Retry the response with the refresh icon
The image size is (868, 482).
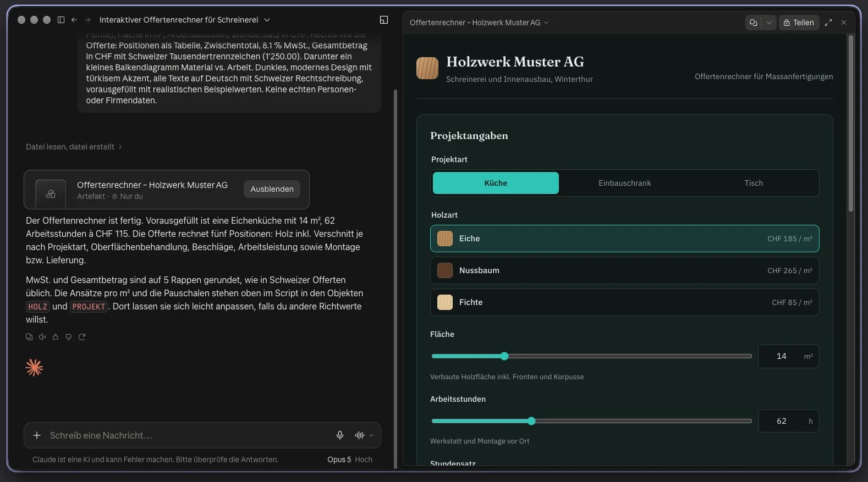82,337
